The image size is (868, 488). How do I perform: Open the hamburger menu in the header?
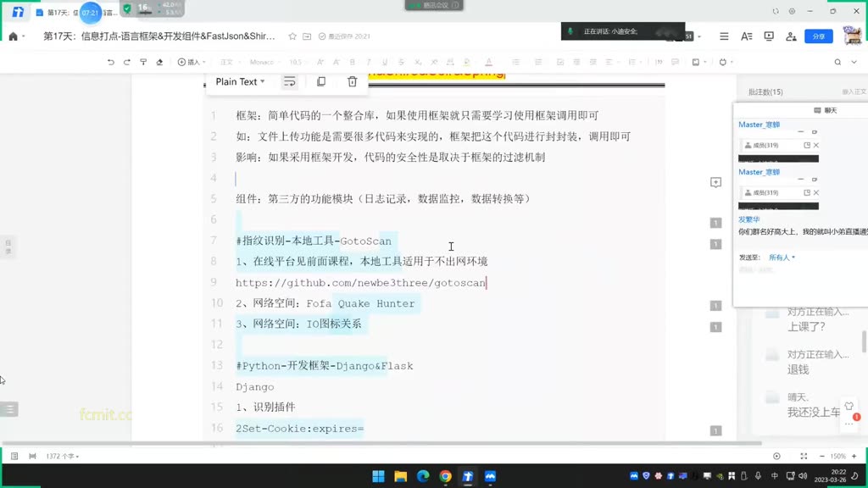pyautogui.click(x=724, y=36)
